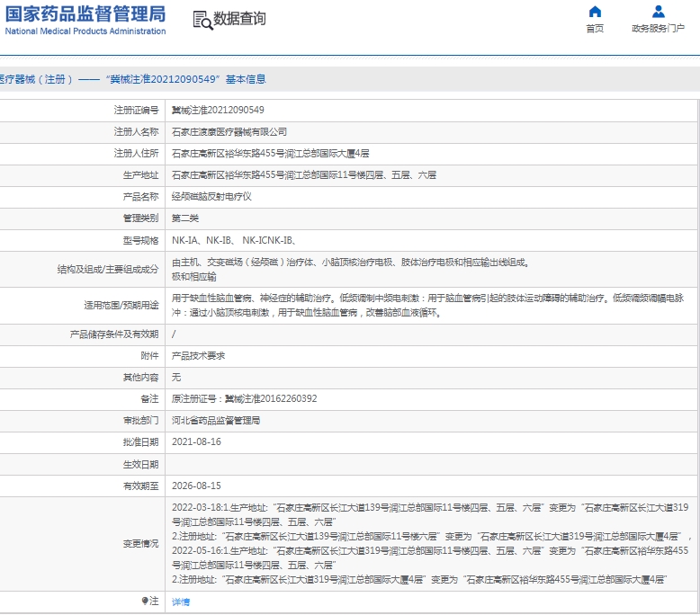This screenshot has height=615, width=700.
Task: Click the 注册人名称 label
Action: [136, 132]
